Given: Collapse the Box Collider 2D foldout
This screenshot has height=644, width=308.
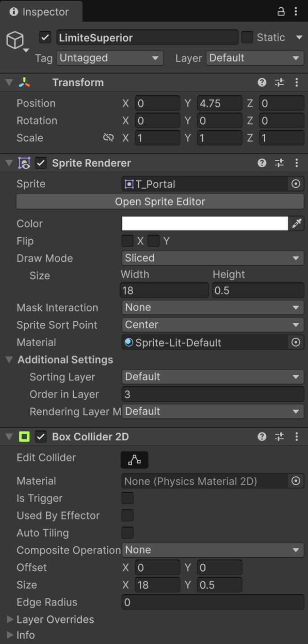Looking at the screenshot, I should tap(10, 437).
